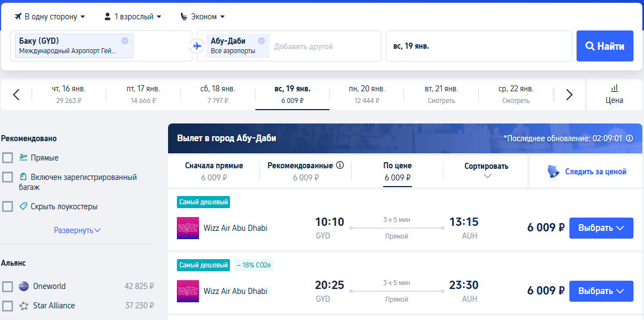Expand filters with Развернуть
Screen dimensions: 644x320
77,230
